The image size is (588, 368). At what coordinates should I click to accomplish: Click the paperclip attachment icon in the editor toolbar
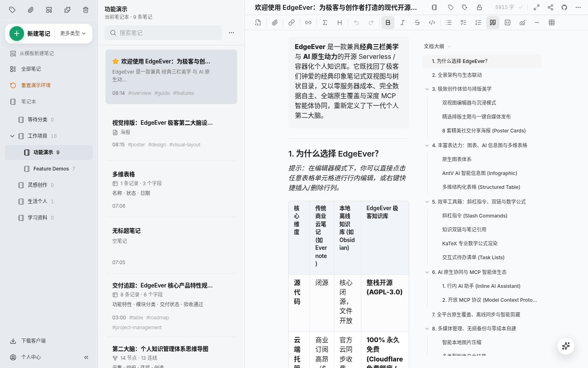click(x=275, y=22)
